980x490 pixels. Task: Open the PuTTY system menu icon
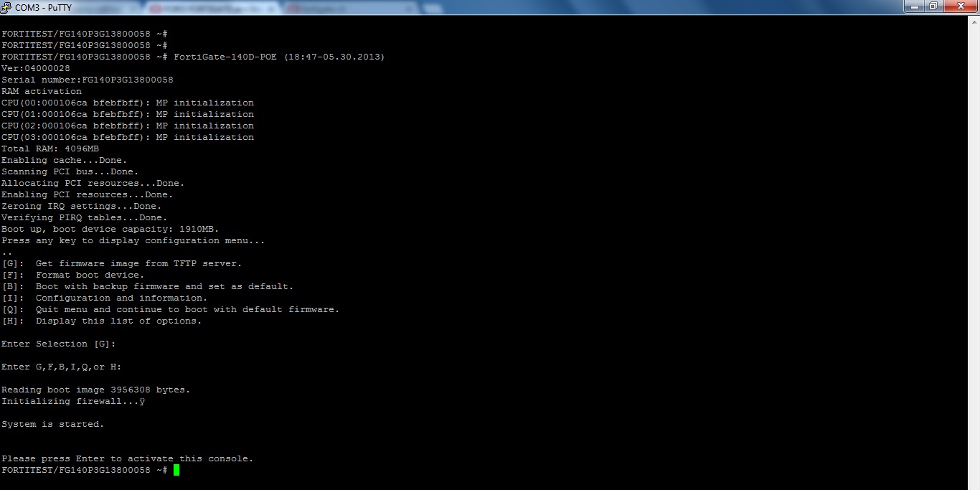[x=6, y=7]
